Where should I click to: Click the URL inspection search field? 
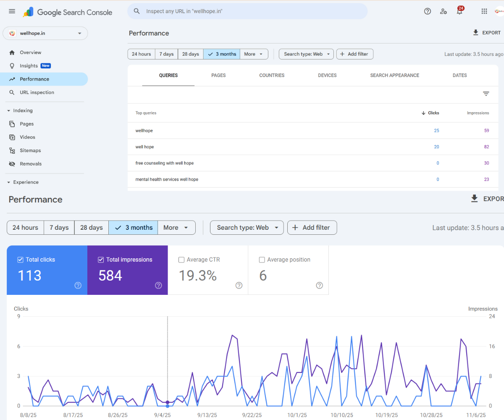point(247,11)
